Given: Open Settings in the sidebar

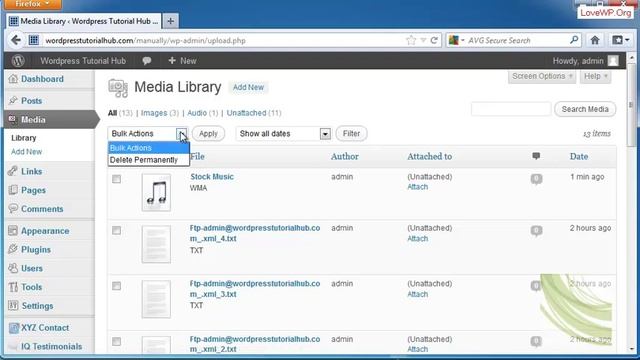Looking at the screenshot, I should pyautogui.click(x=37, y=306).
